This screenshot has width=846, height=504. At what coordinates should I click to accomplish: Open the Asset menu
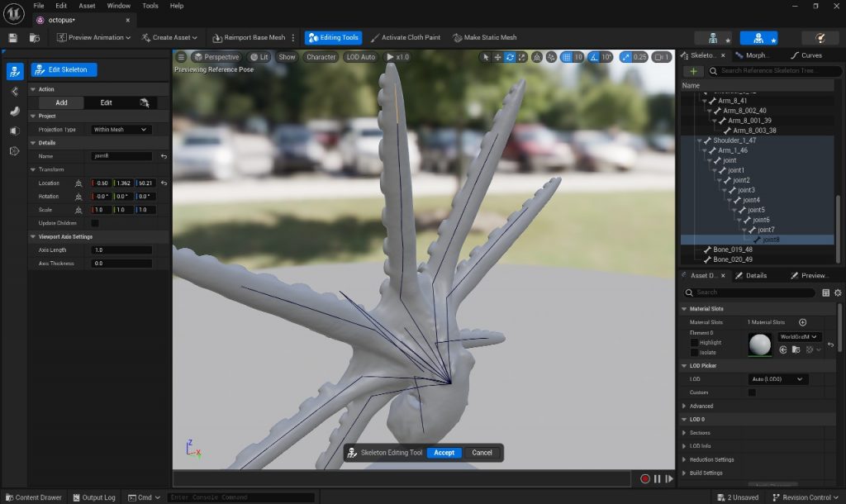(87, 6)
